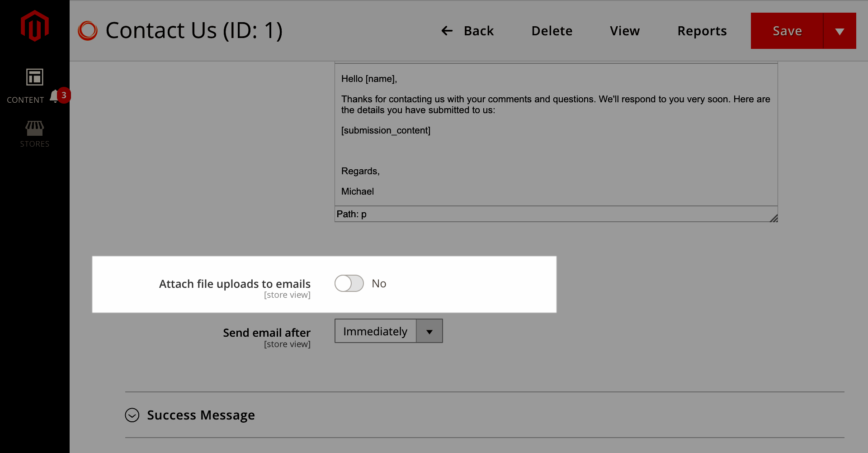The image size is (868, 453).
Task: Click the Reports button
Action: tap(702, 31)
